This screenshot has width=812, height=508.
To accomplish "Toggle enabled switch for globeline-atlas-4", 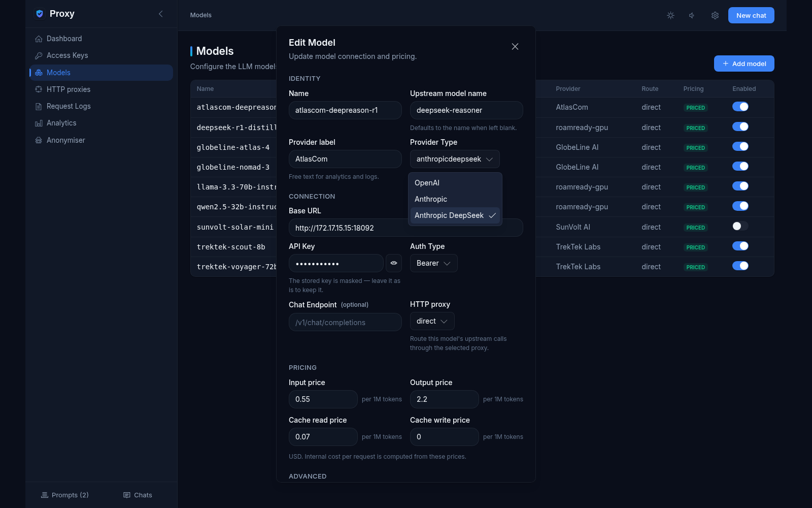I will tap(740, 146).
